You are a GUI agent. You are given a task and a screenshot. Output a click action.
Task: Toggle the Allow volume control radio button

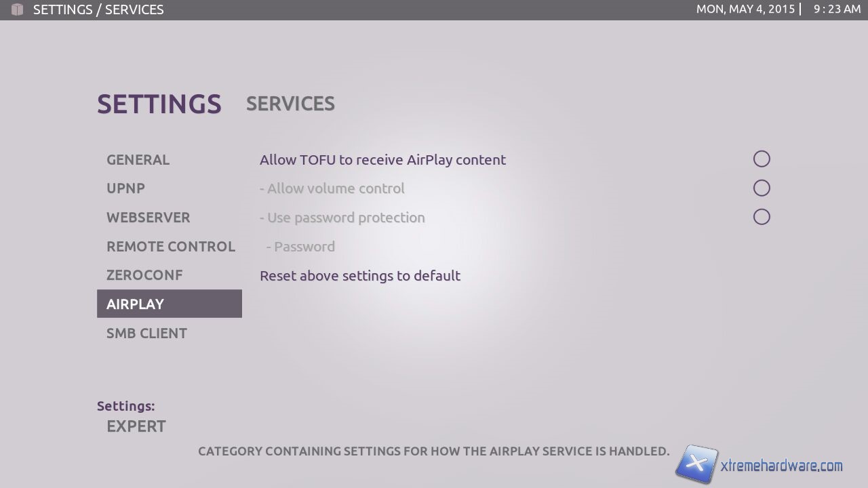(762, 188)
